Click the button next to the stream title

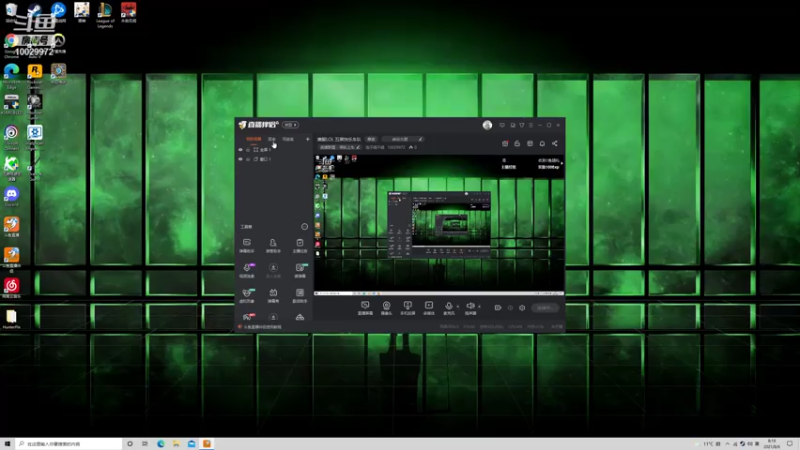(371, 139)
